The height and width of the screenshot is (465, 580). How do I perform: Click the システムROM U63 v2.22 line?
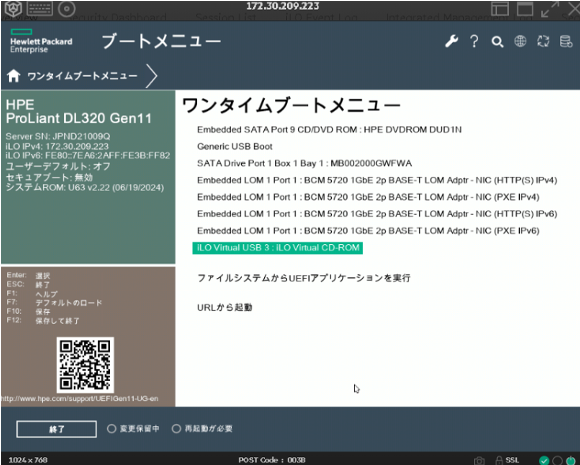[x=85, y=188]
